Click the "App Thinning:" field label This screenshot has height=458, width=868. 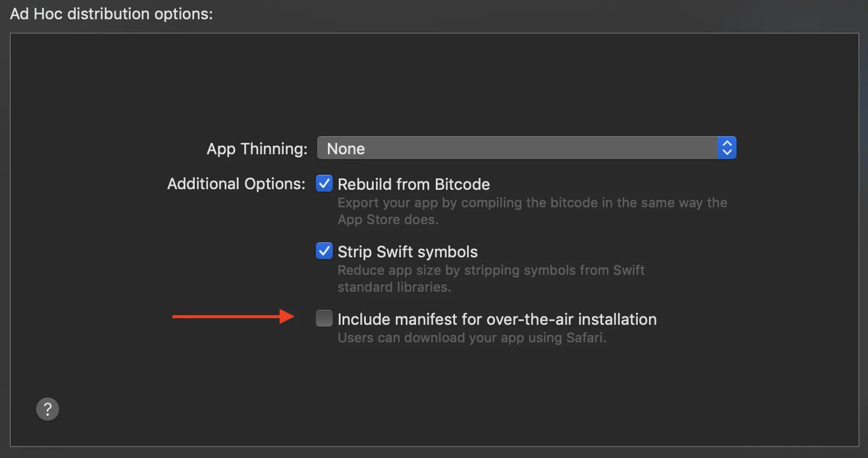point(257,149)
